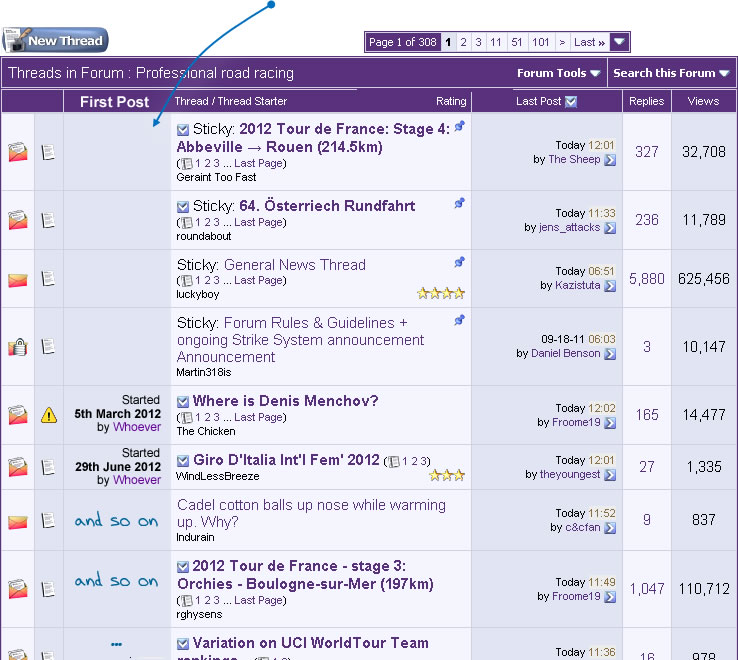The height and width of the screenshot is (660, 738).
Task: Open user profile The Sheep
Action: 574,160
